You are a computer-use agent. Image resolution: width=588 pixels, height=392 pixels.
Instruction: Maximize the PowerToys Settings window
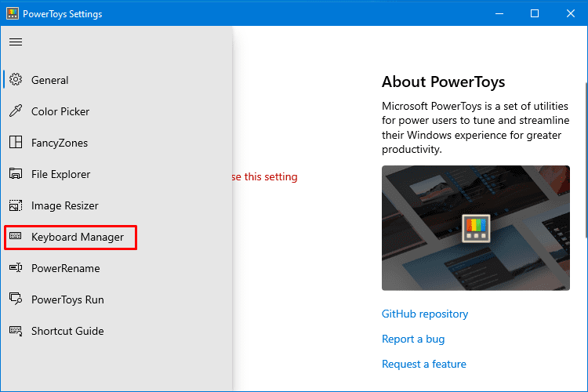[535, 13]
